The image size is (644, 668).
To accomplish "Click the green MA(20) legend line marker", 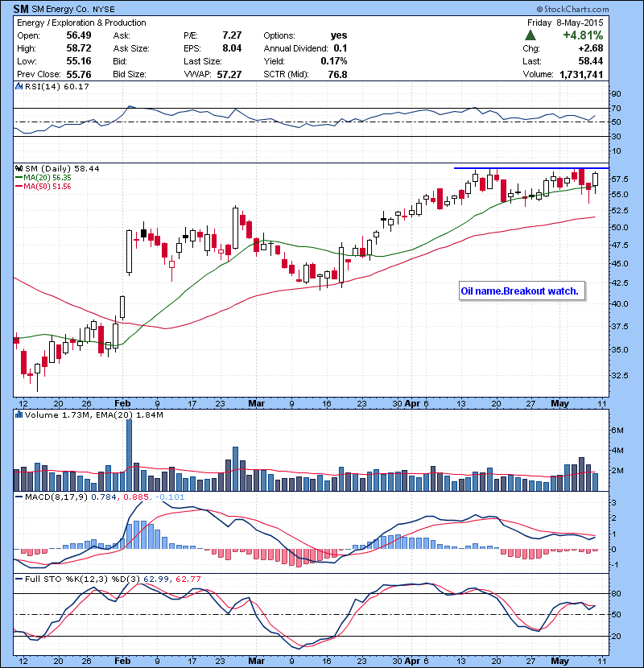I will 19,178.
